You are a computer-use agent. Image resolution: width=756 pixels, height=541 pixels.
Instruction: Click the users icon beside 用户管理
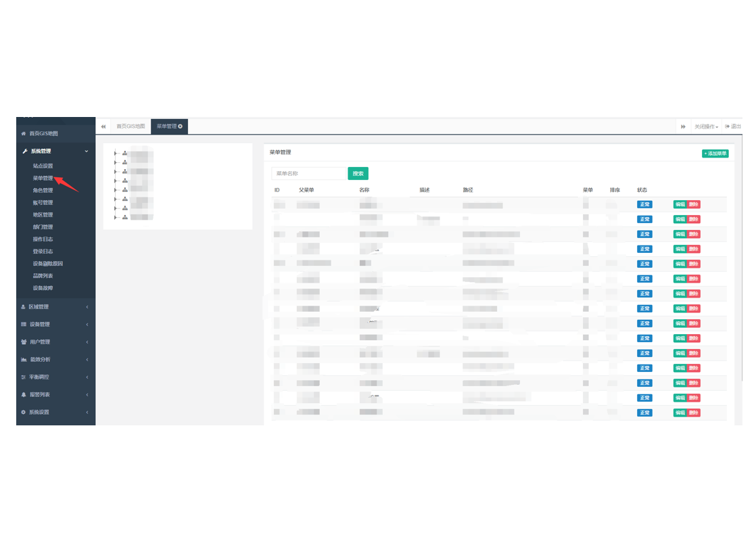pos(24,342)
